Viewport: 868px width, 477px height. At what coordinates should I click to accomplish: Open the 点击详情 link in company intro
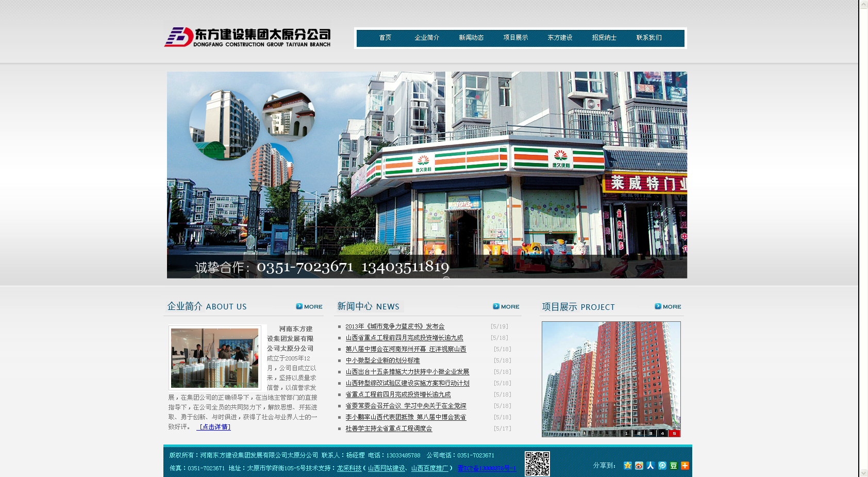point(214,427)
